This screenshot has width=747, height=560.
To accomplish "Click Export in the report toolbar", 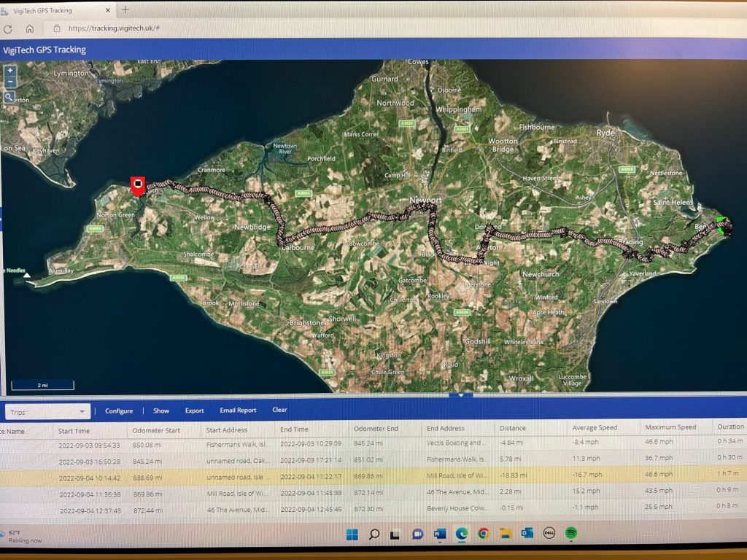I will tap(194, 411).
